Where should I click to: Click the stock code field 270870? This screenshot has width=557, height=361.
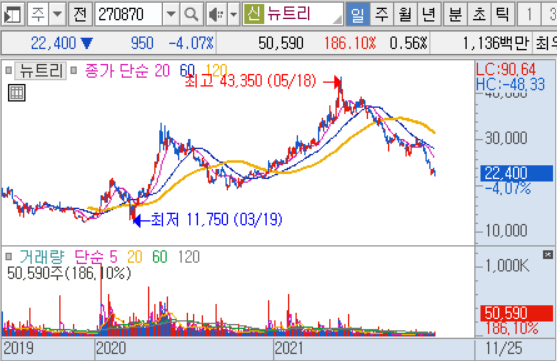[x=128, y=14]
